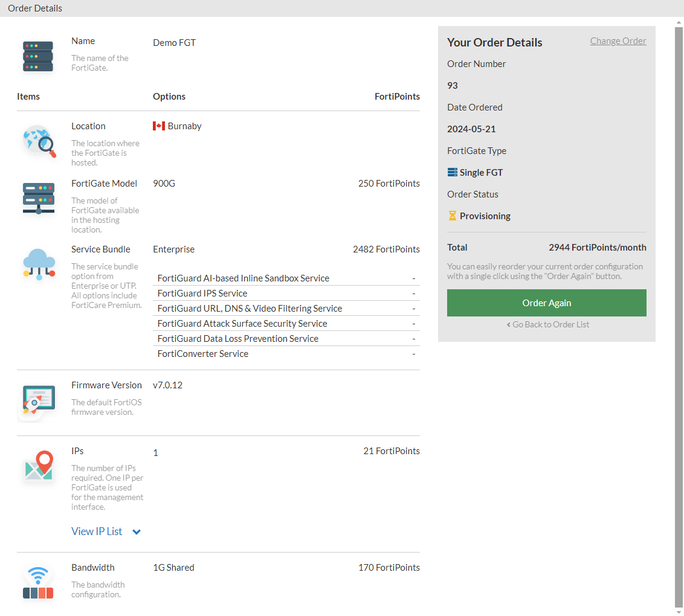The width and height of the screenshot is (684, 616).
Task: Click the FortiGate device icon next to Name
Action: click(37, 56)
